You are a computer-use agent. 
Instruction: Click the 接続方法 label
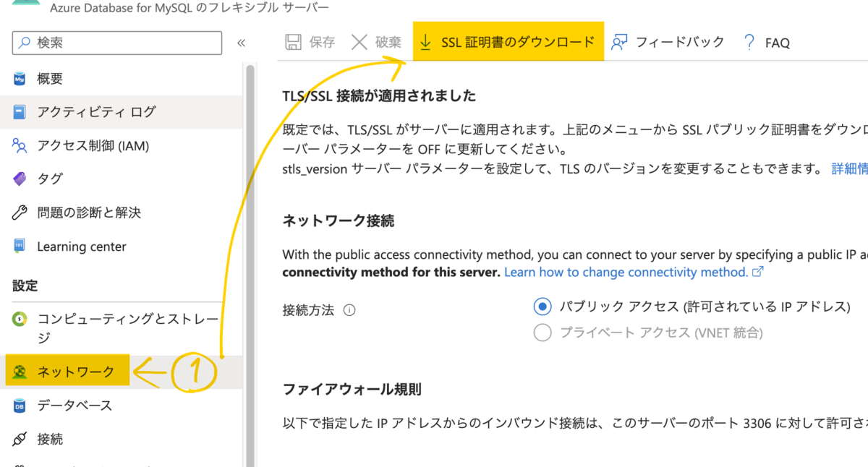pyautogui.click(x=308, y=310)
